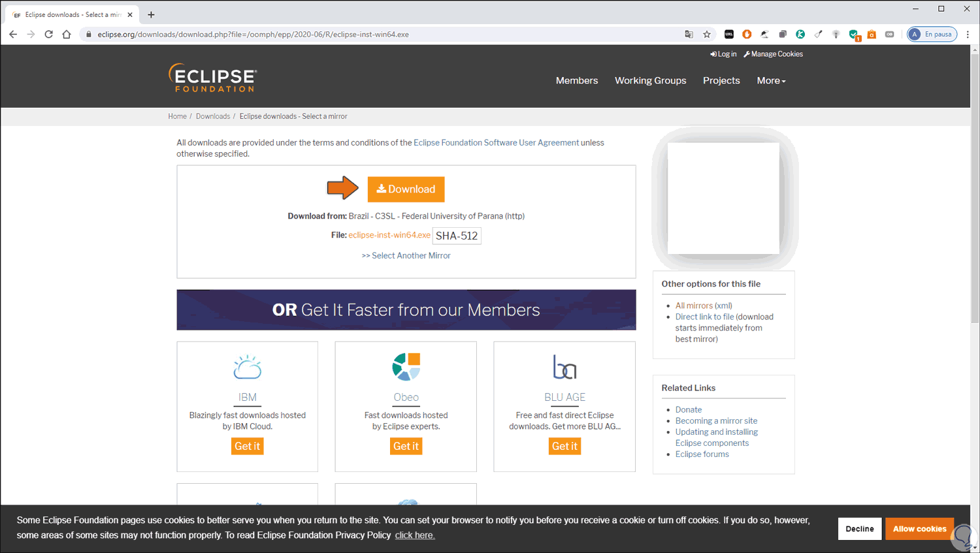Open the Projects menu item

(x=721, y=80)
